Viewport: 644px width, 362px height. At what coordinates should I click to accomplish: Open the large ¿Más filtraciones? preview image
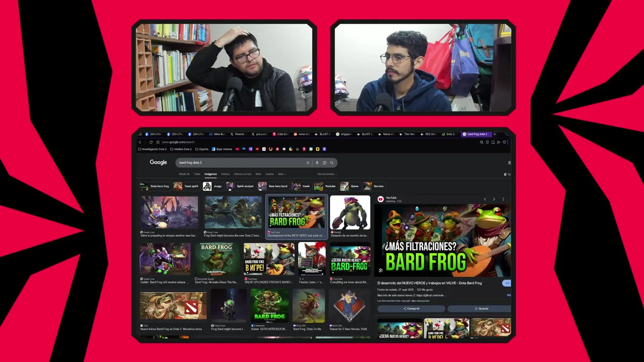click(444, 240)
